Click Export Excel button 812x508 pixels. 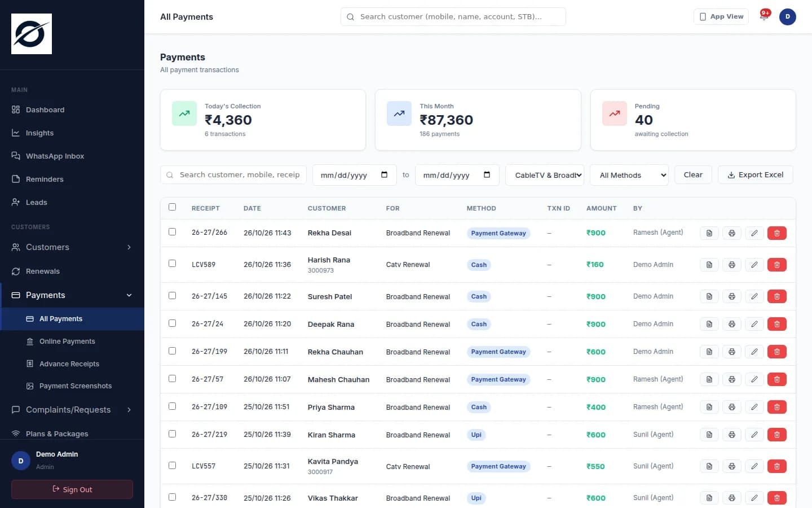tap(756, 175)
